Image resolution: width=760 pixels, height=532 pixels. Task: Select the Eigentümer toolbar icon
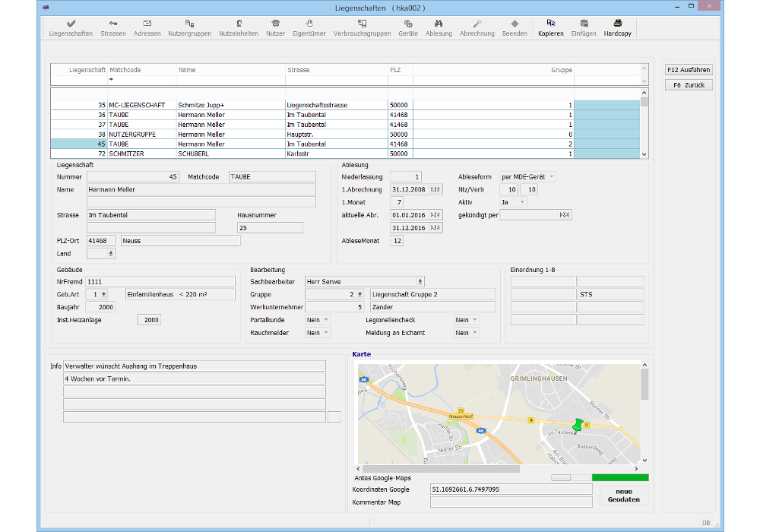click(x=309, y=28)
